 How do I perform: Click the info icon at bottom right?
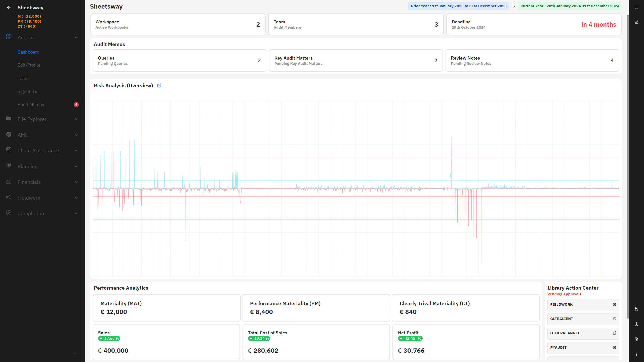tap(636, 354)
